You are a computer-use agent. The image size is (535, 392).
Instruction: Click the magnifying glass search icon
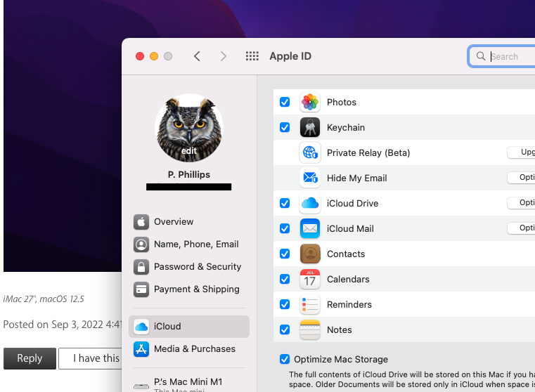click(x=481, y=56)
